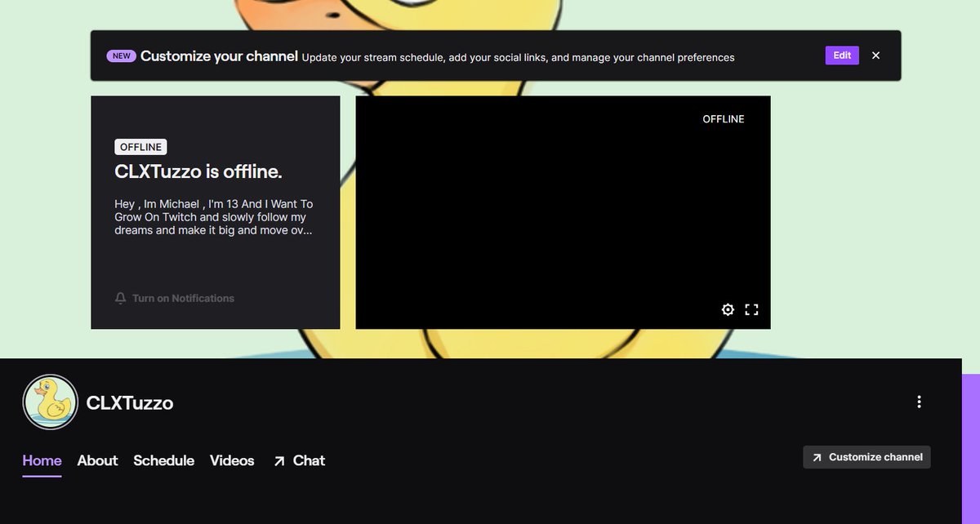Viewport: 980px width, 524px height.
Task: Dismiss the Customize your channel banner
Action: (x=875, y=56)
